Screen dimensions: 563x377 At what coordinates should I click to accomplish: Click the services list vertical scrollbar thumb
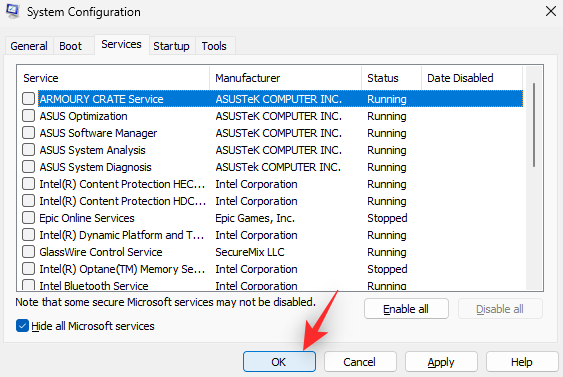(534, 125)
